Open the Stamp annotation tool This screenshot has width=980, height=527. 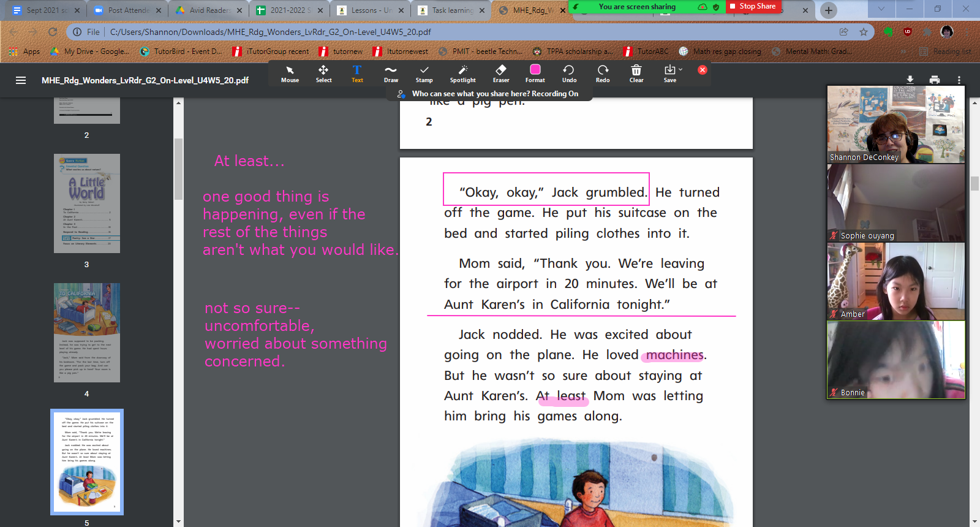click(x=424, y=74)
